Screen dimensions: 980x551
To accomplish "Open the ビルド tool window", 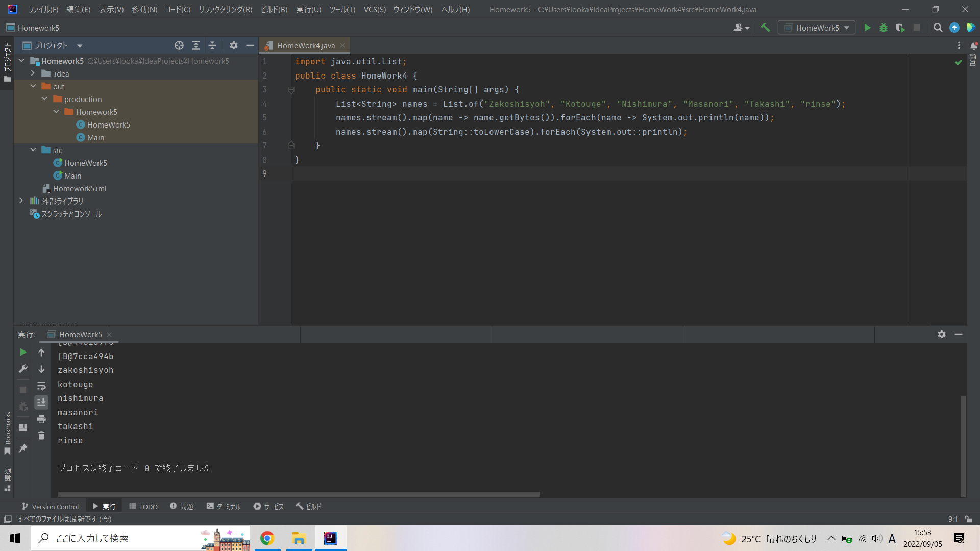I will (308, 506).
